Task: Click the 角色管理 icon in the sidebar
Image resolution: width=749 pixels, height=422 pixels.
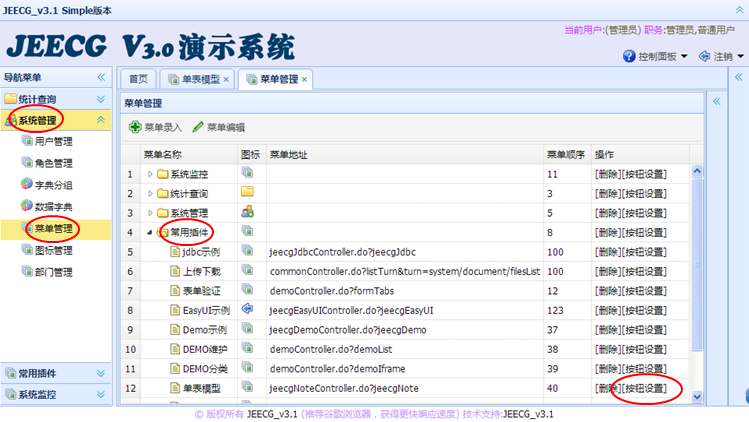Action: (27, 162)
